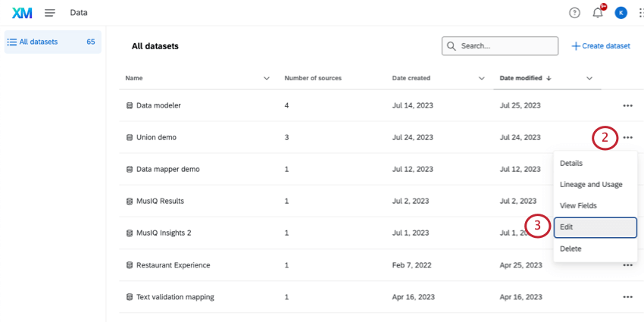Viewport: 644px width, 322px height.
Task: Open the Union demo row options menu
Action: [627, 137]
